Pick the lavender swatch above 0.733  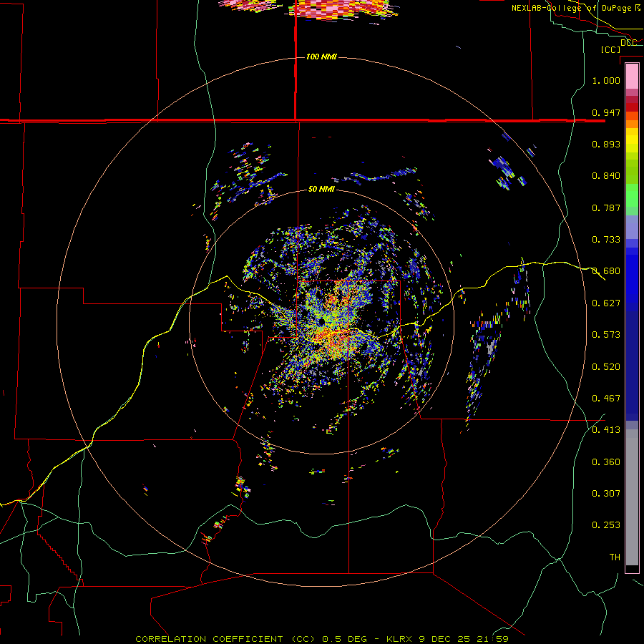[632, 227]
